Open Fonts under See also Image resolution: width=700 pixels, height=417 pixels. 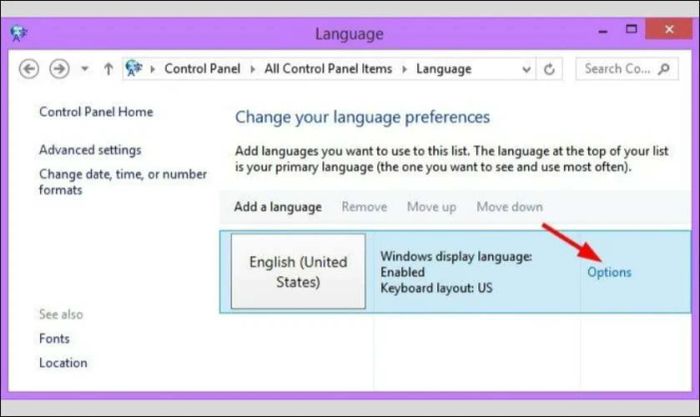coord(54,338)
